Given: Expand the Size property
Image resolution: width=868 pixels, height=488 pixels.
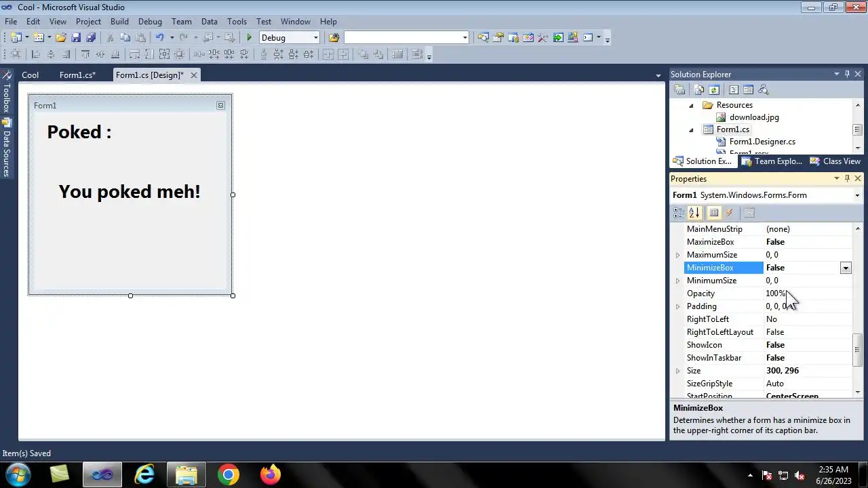Looking at the screenshot, I should pos(677,371).
